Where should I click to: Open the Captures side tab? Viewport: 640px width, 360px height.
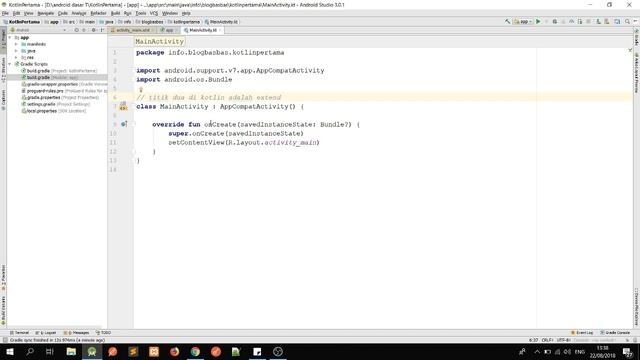point(3,100)
